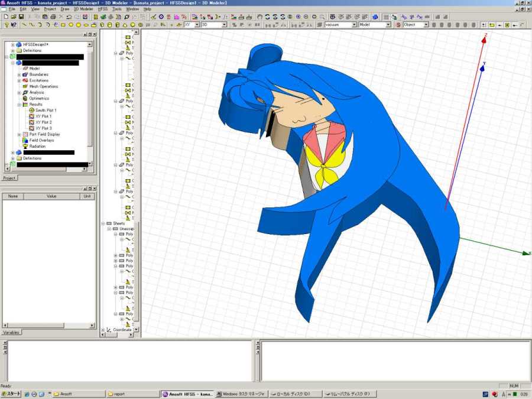Viewport: 532px width, 399px height.
Task: Open the XY drawing plane dropdown
Action: tap(197, 25)
